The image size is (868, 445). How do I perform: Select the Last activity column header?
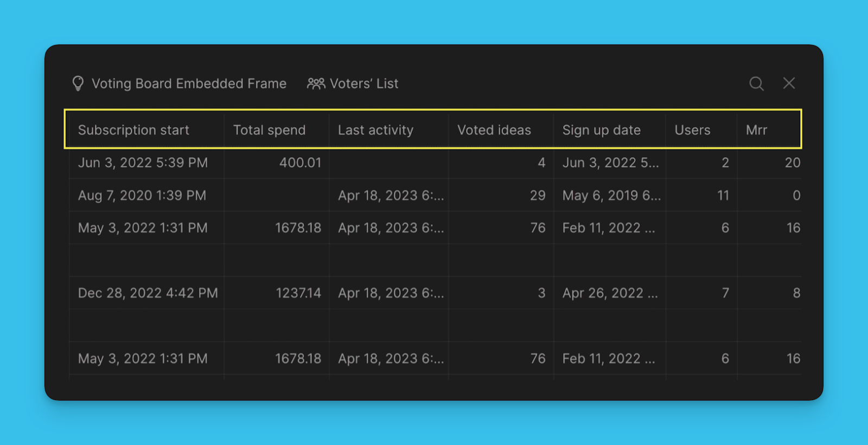tap(375, 130)
